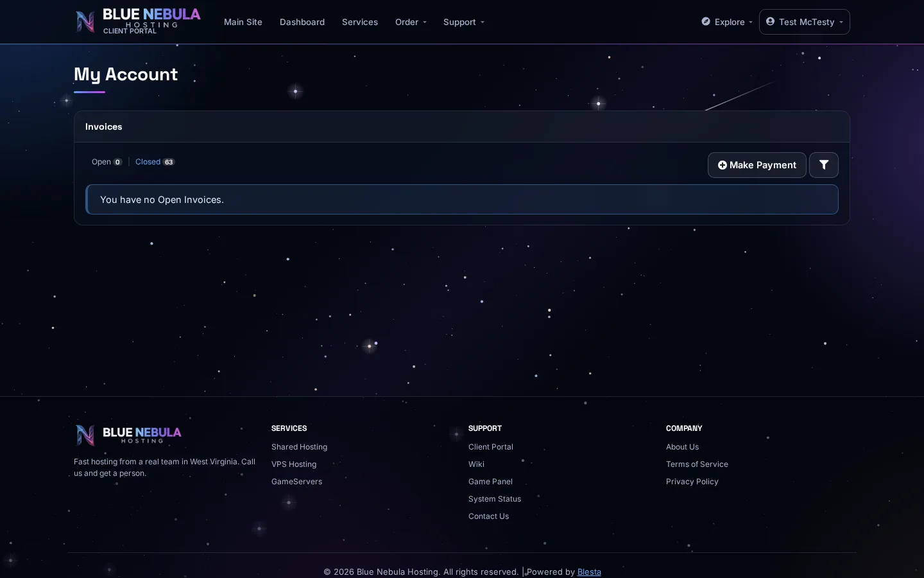Open About Us footer link
The image size is (924, 578).
click(x=682, y=447)
